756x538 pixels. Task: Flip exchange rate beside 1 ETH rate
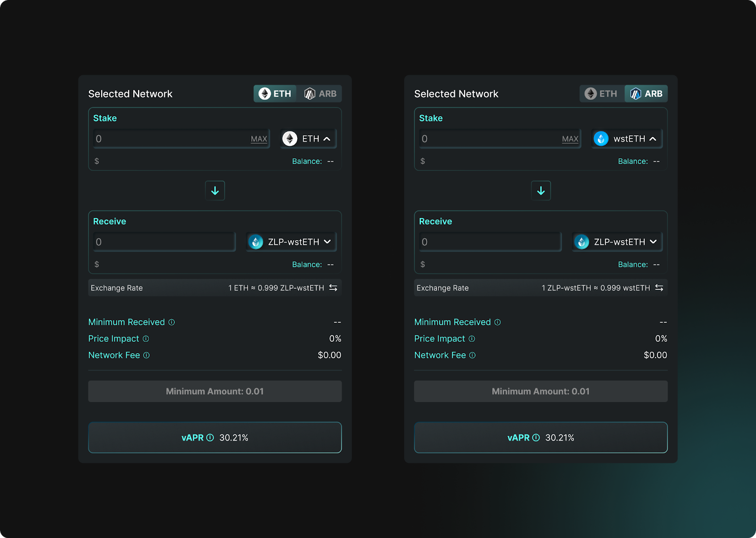pyautogui.click(x=333, y=287)
